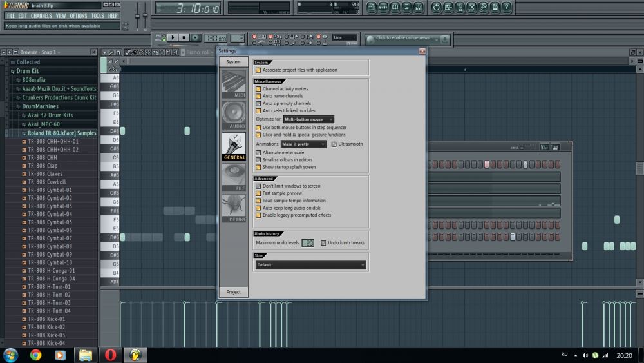
Task: Open the MIDI settings page
Action: point(234,84)
